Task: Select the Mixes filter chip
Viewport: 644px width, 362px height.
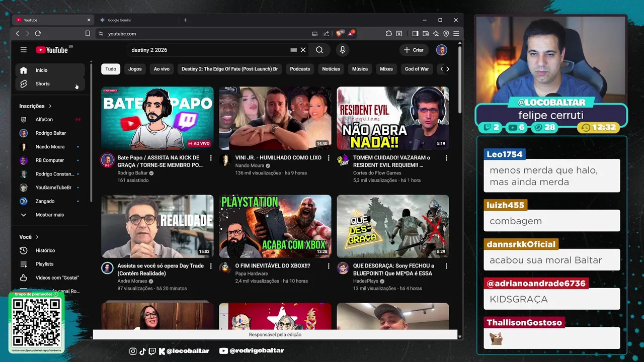Action: tap(386, 69)
